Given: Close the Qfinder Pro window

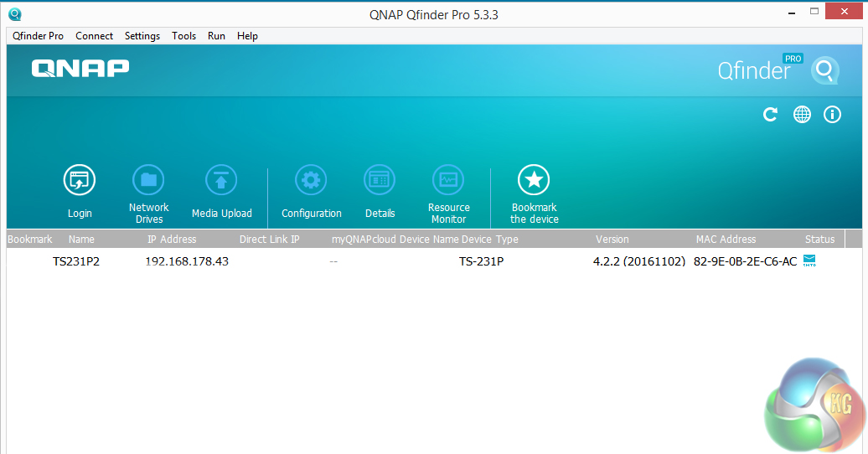Looking at the screenshot, I should (844, 11).
